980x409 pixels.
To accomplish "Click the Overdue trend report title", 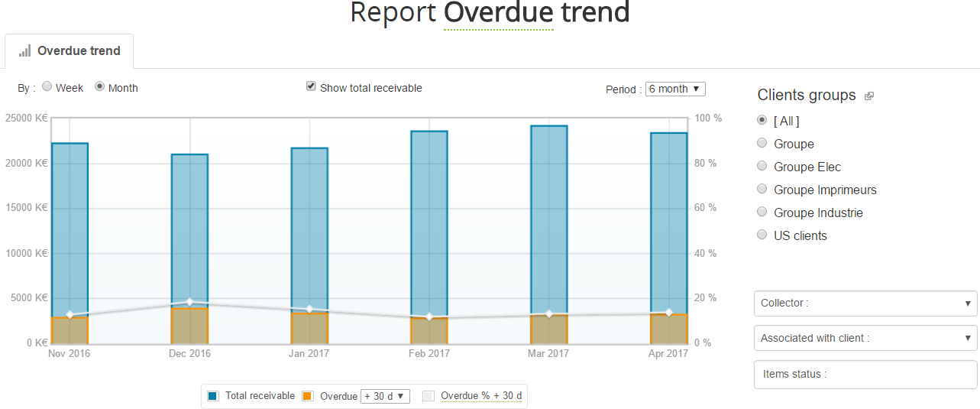I will (x=536, y=13).
